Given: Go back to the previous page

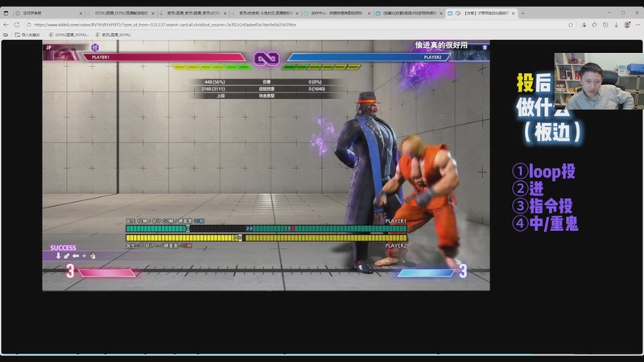Looking at the screenshot, I should 6,25.
